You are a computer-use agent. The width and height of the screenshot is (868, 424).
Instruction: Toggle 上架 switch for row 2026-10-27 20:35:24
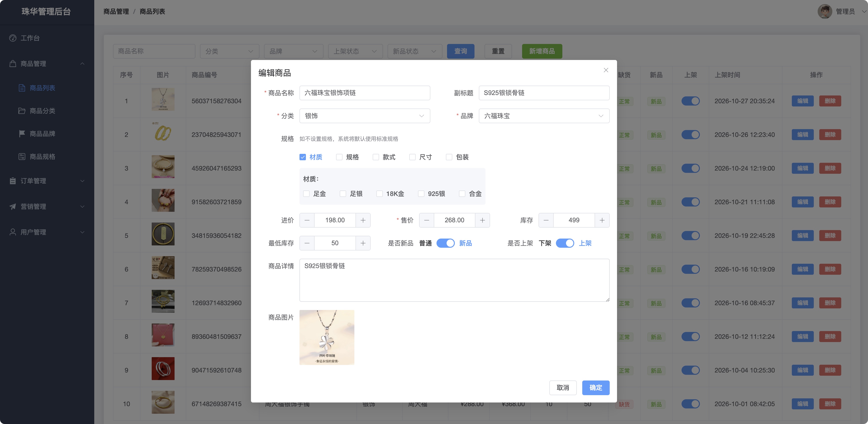click(x=690, y=101)
